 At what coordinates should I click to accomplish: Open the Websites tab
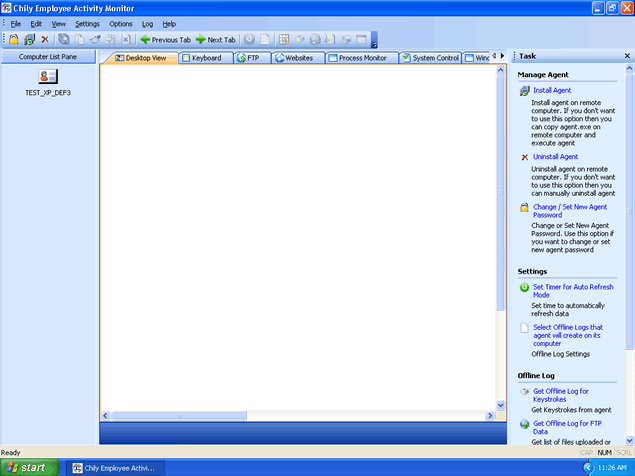coord(293,58)
